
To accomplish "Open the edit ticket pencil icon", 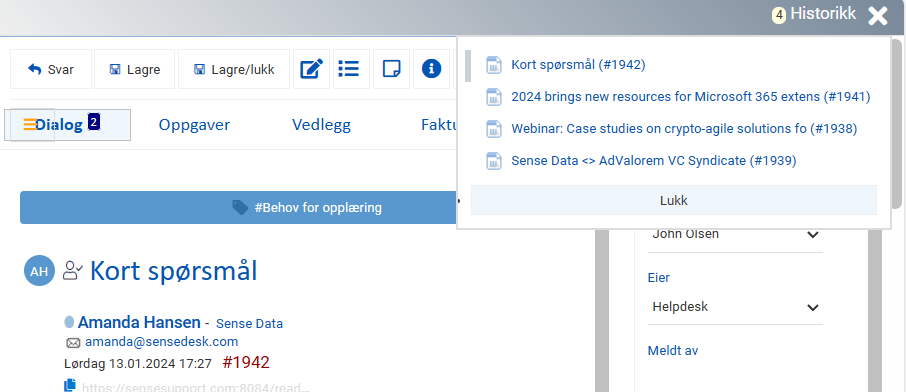I will (x=311, y=69).
